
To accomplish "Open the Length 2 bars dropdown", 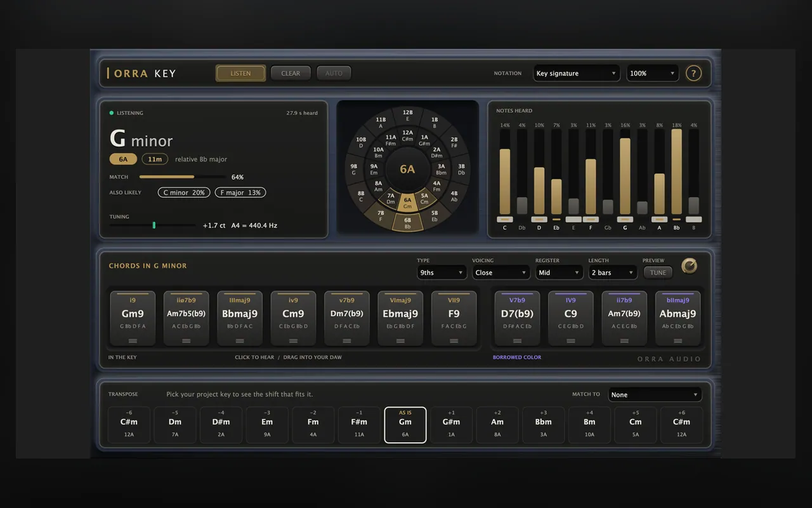I will pos(613,272).
